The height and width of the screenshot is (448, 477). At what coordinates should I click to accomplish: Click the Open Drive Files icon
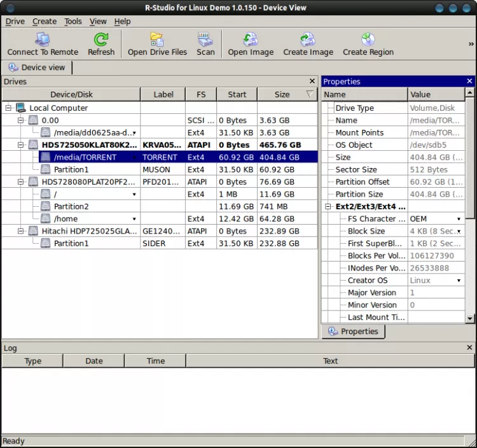pyautogui.click(x=157, y=44)
